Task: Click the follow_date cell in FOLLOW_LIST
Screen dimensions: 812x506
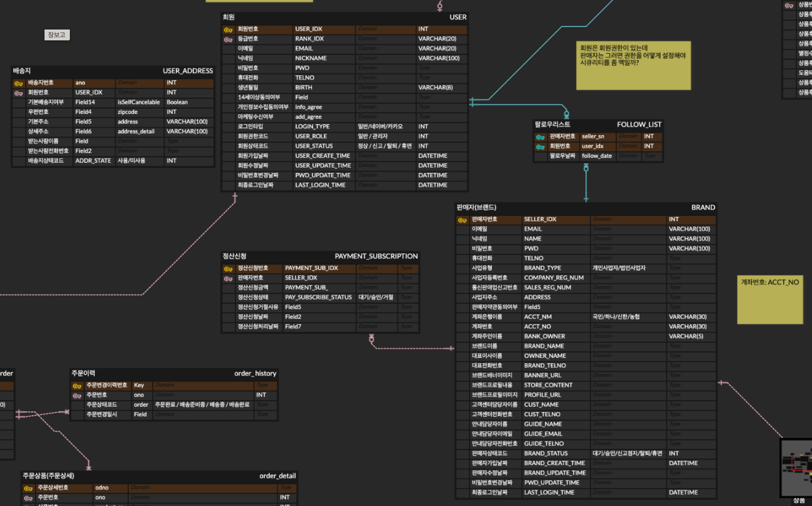Action: coord(597,156)
